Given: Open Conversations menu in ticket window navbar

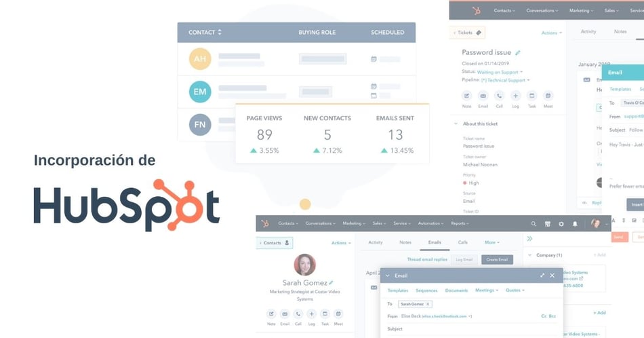Looking at the screenshot, I should click(x=542, y=11).
